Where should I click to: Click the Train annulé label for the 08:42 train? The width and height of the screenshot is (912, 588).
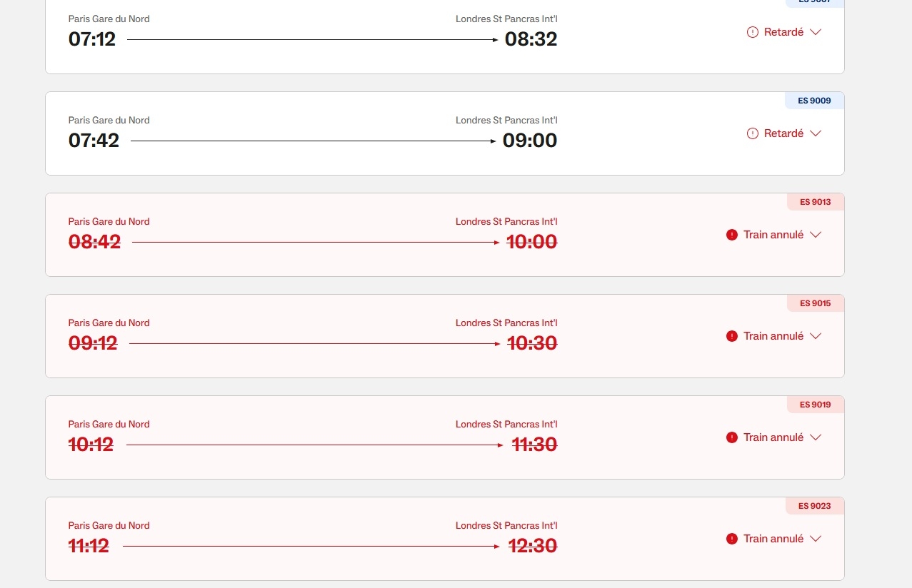coord(773,235)
